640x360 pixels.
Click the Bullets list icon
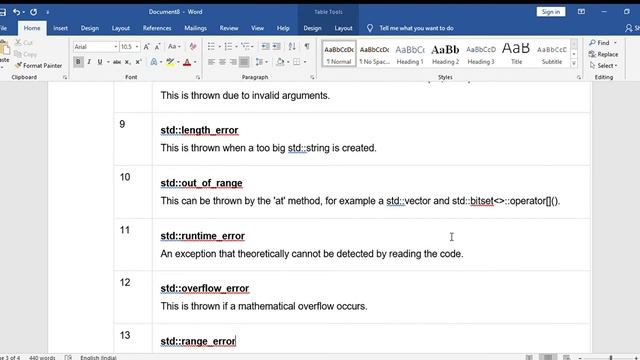coord(211,47)
